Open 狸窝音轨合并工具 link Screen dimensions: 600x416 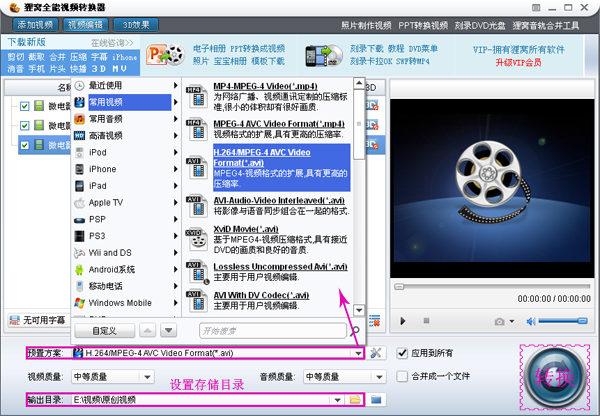546,26
